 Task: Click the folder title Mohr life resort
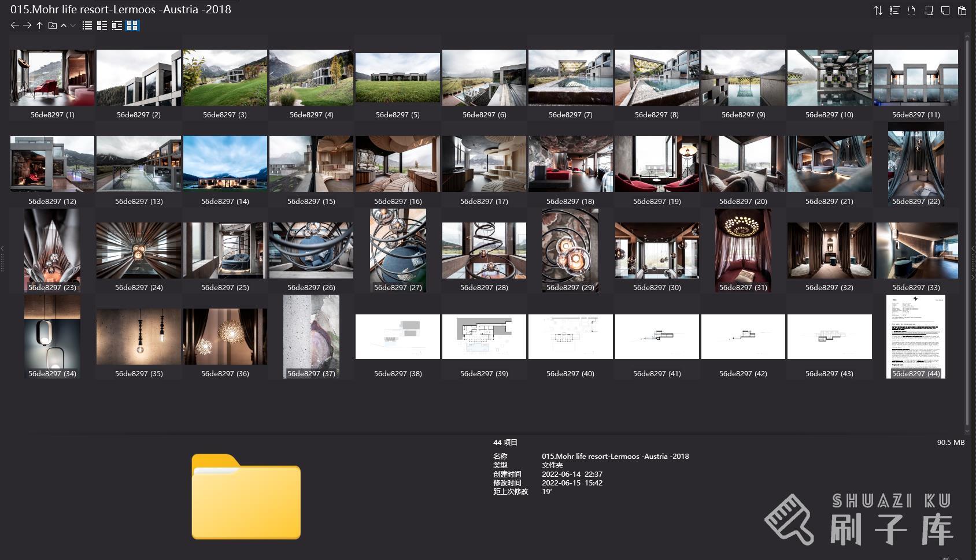pos(121,9)
